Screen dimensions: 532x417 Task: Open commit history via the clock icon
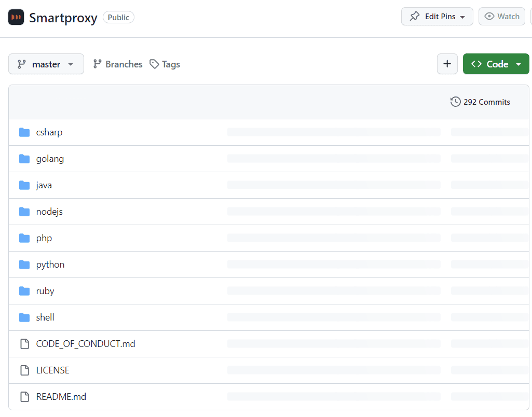point(456,102)
